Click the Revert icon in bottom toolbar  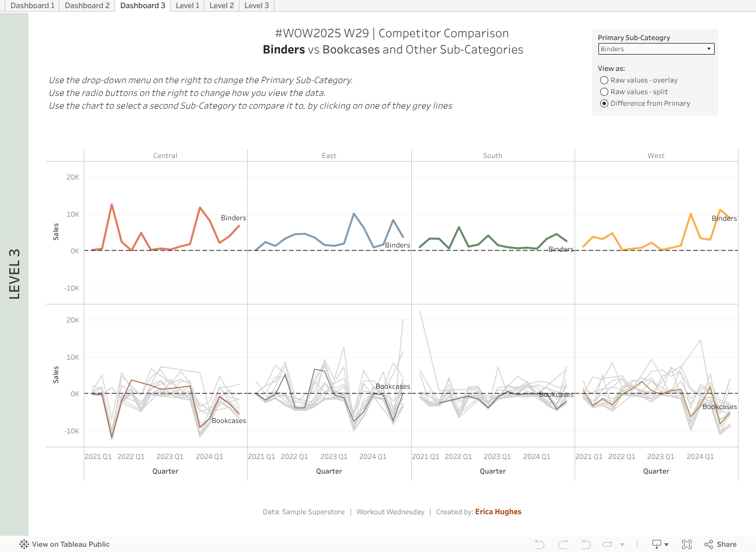tap(586, 544)
